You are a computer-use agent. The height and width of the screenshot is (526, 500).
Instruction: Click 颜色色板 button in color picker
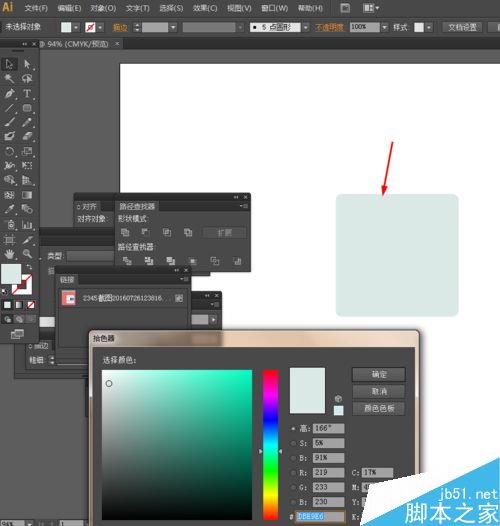pyautogui.click(x=379, y=408)
